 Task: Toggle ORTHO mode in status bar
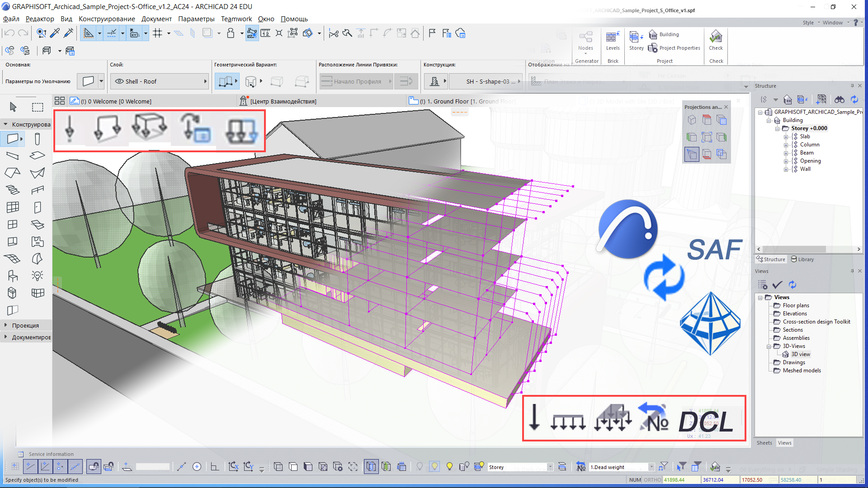tap(652, 480)
